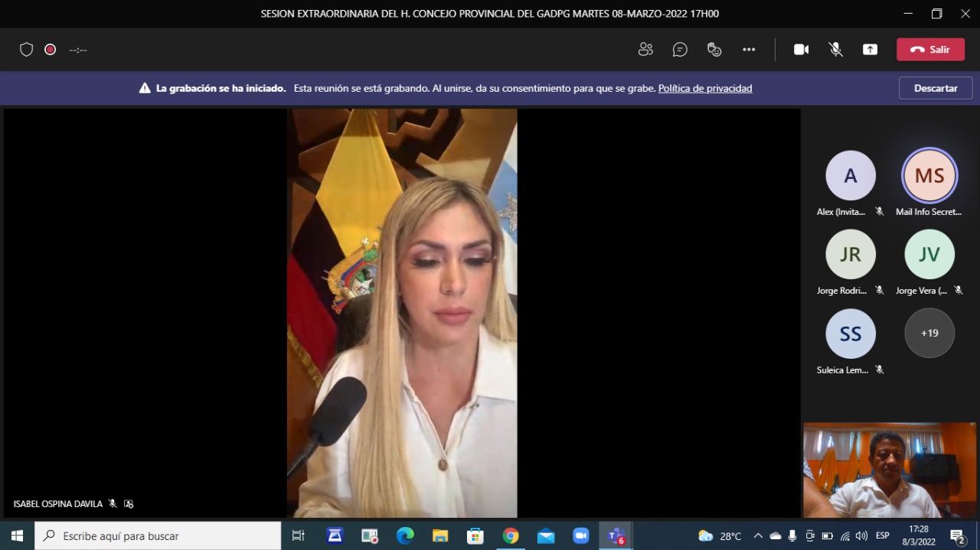Toggle the system volume icon in the tray
The height and width of the screenshot is (550, 980).
861,536
